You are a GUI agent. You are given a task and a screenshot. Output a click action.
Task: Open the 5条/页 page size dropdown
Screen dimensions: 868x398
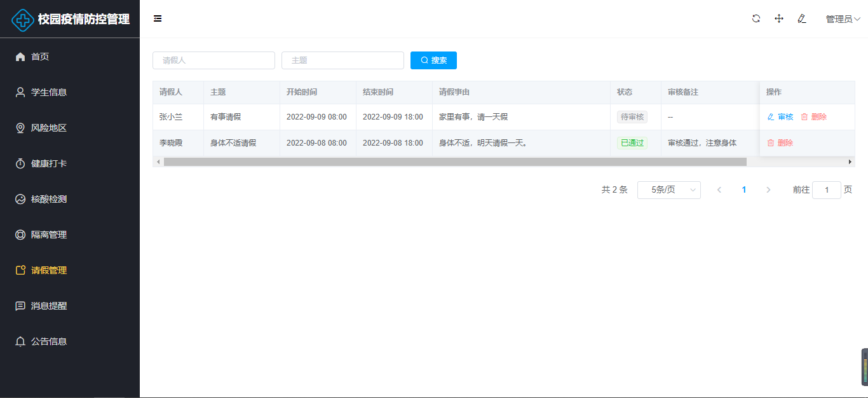click(668, 190)
